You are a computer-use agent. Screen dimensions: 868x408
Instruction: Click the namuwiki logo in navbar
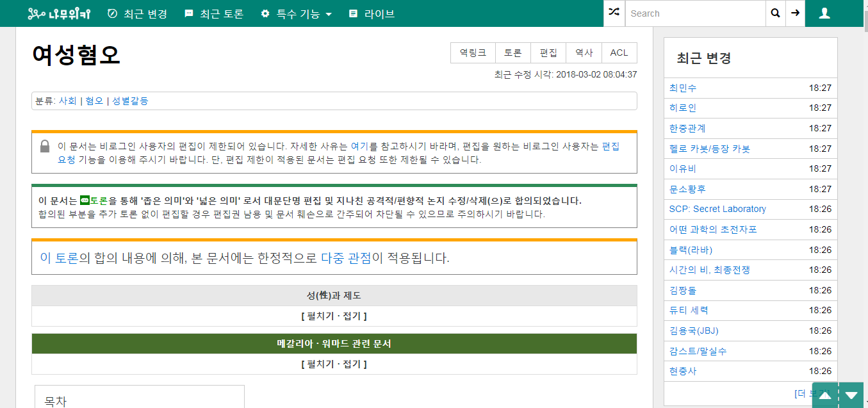click(x=59, y=13)
